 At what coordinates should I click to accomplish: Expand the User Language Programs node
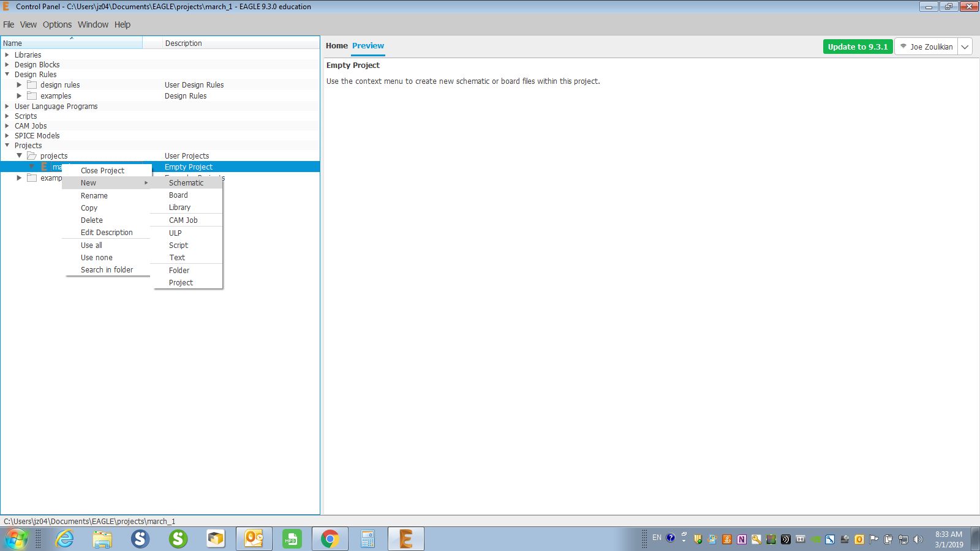tap(7, 107)
